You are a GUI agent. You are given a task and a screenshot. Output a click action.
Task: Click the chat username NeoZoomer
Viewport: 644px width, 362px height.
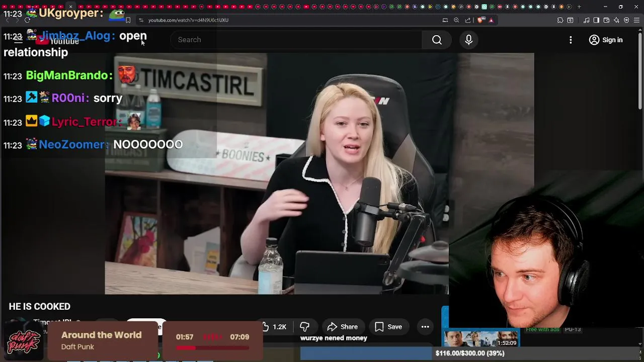point(71,145)
